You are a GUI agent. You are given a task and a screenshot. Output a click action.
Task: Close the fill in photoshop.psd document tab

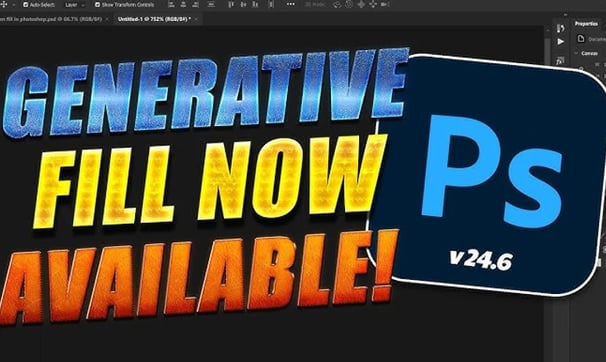point(107,19)
